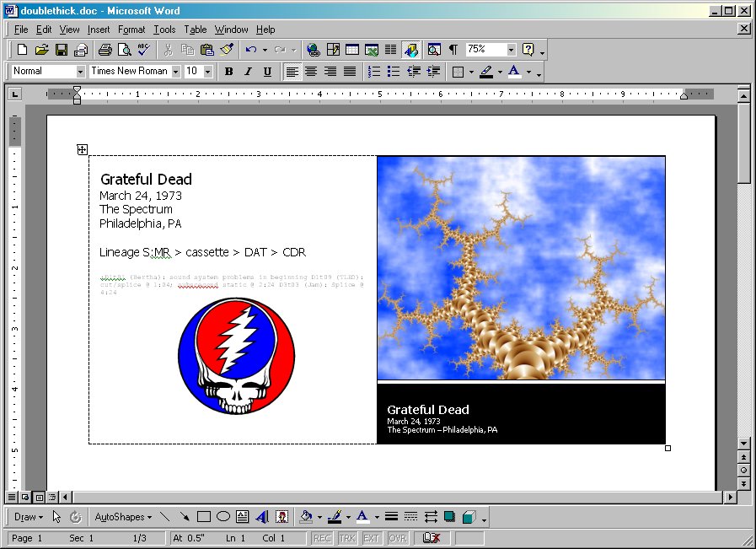Open the 75% zoom dropdown
The image size is (756, 549).
tap(511, 49)
